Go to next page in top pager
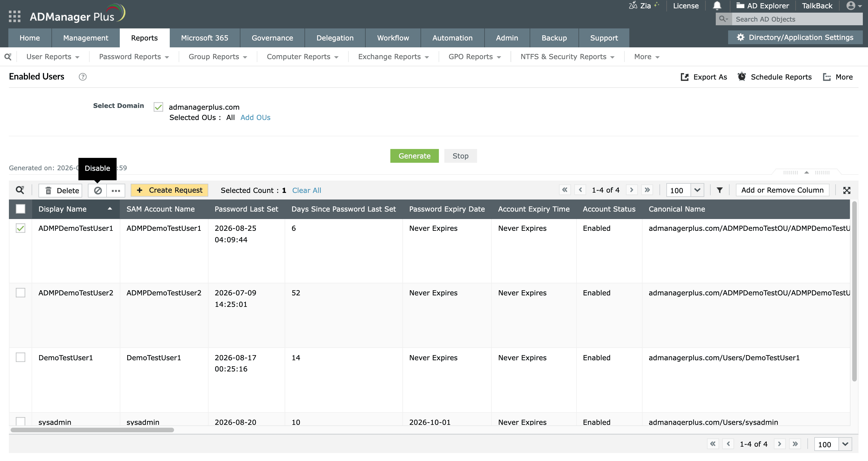Image resolution: width=868 pixels, height=461 pixels. [x=631, y=190]
